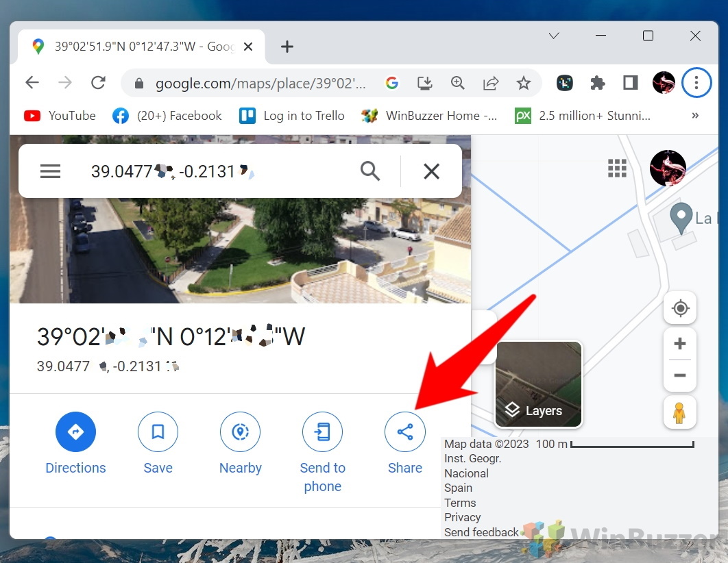Maximize the Chrome window

(x=648, y=36)
